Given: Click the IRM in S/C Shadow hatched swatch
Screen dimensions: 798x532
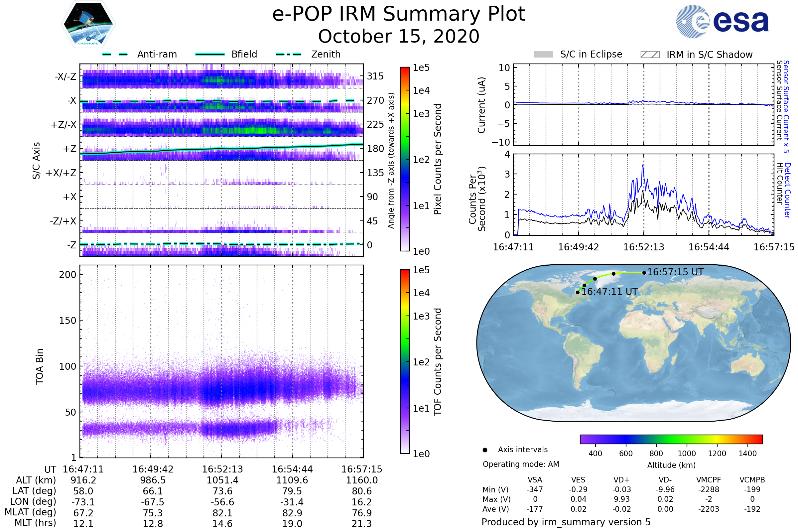Looking at the screenshot, I should [x=650, y=55].
